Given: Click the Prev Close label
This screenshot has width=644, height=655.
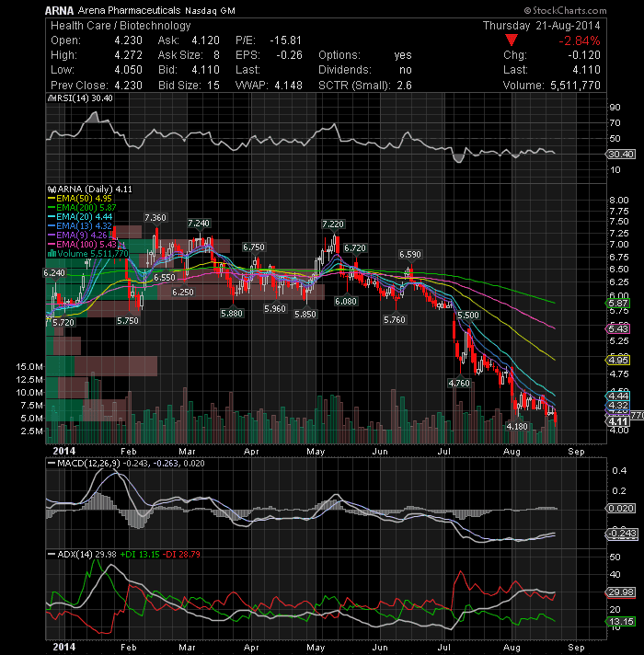Looking at the screenshot, I should 79,86.
